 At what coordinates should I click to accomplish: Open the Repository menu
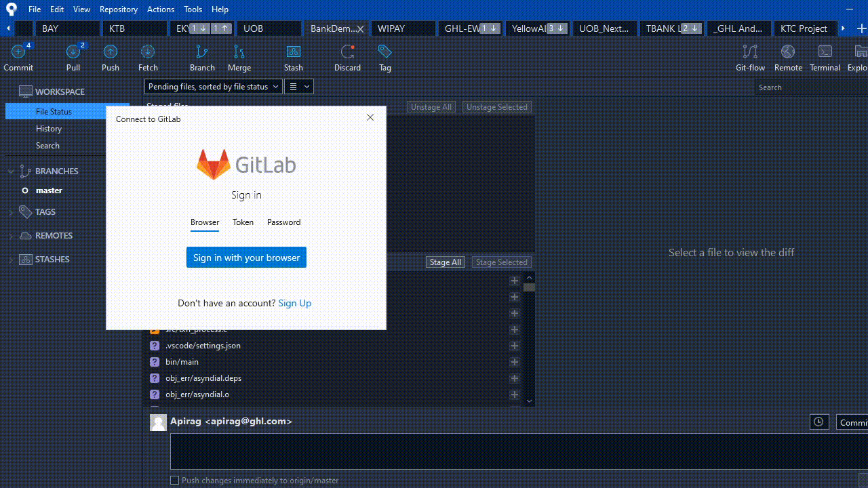(118, 9)
